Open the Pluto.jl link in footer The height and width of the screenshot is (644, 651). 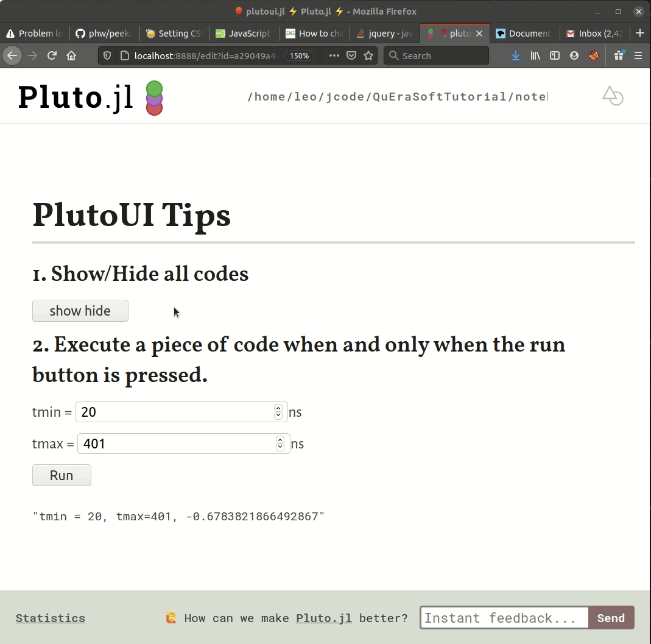[324, 618]
